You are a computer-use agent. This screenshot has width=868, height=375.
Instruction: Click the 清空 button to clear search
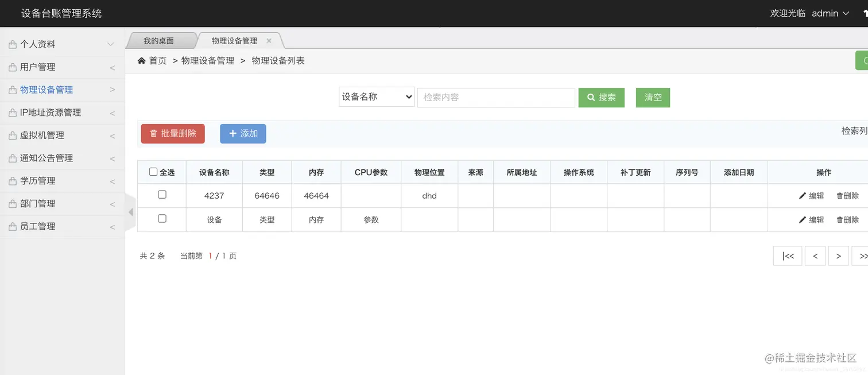click(x=652, y=97)
